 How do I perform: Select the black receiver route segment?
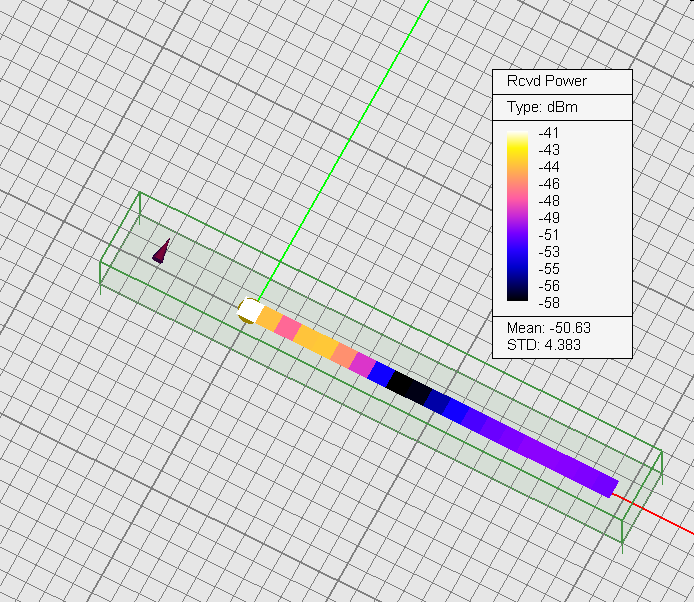tap(400, 384)
